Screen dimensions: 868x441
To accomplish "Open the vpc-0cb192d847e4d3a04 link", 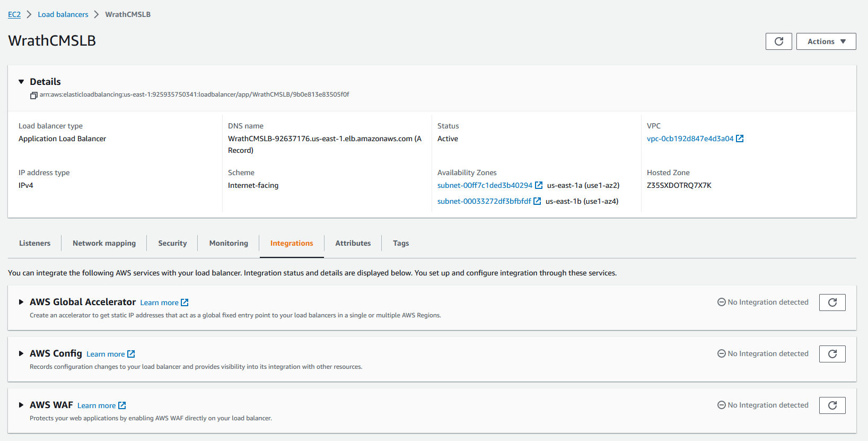I will (x=690, y=139).
